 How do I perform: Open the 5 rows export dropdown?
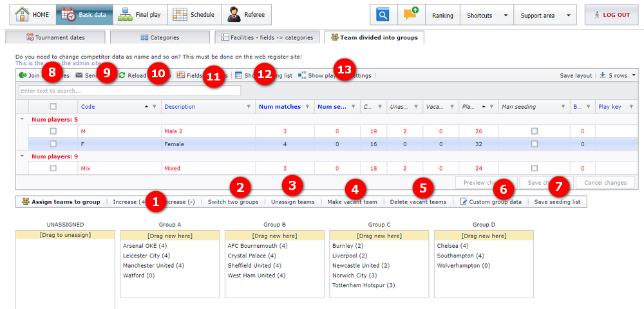(618, 75)
